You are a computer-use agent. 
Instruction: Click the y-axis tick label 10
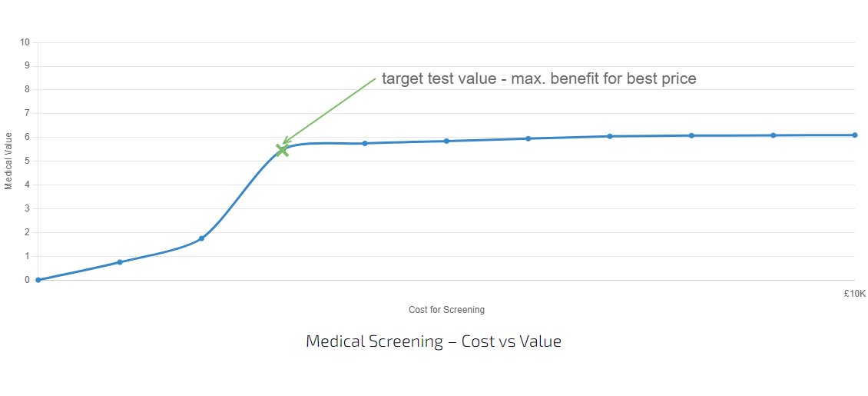pos(25,42)
